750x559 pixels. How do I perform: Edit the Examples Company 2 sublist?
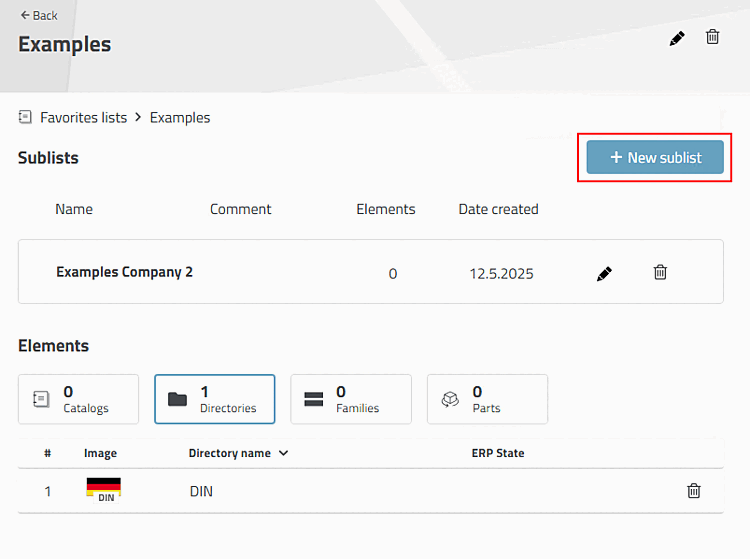[604, 273]
